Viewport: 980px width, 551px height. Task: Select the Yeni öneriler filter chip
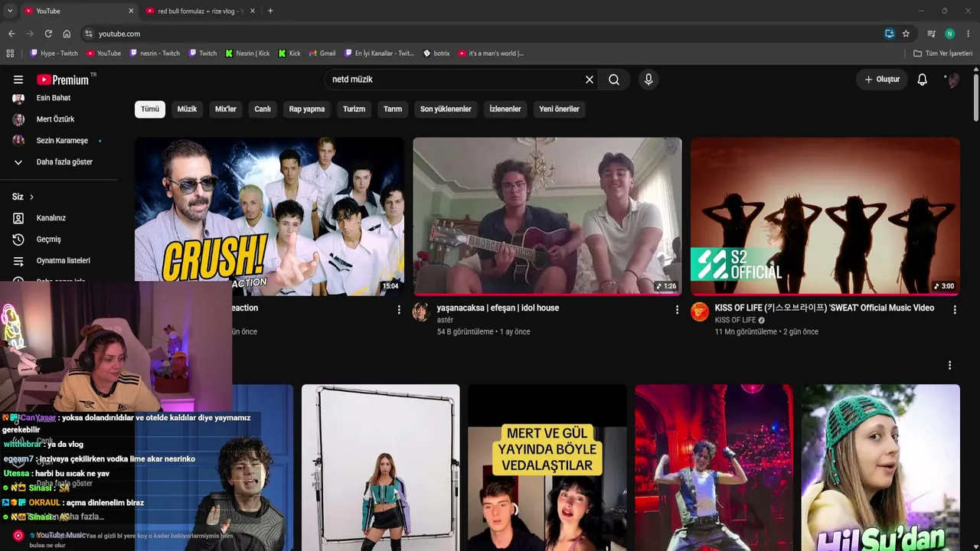(x=559, y=109)
